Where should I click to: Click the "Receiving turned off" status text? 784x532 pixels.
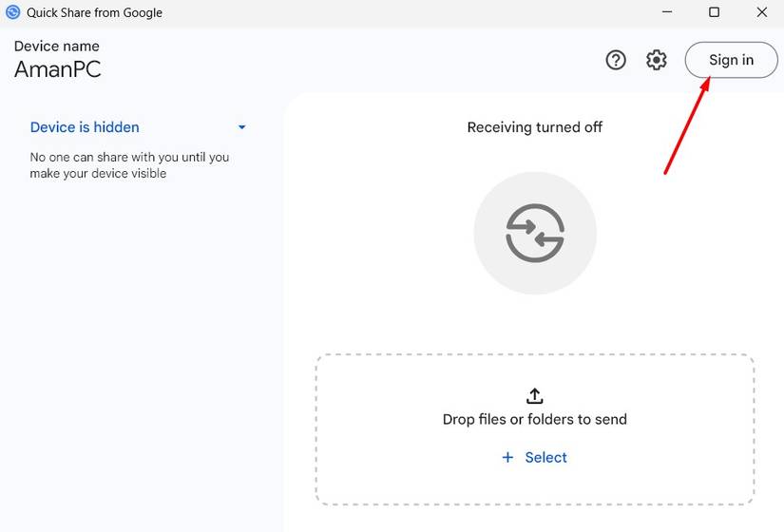tap(534, 127)
